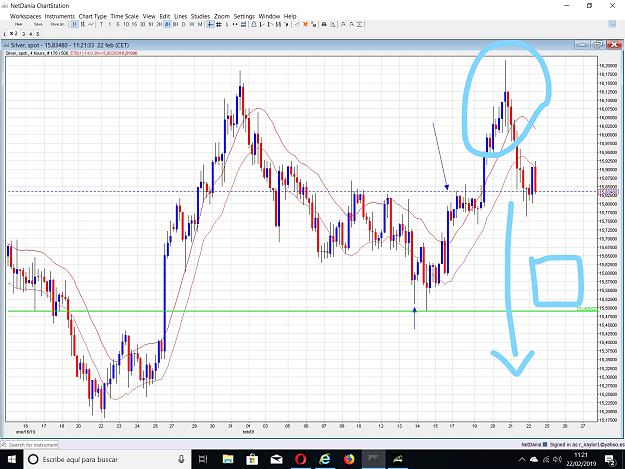
Task: Open the Studies menu
Action: point(200,16)
